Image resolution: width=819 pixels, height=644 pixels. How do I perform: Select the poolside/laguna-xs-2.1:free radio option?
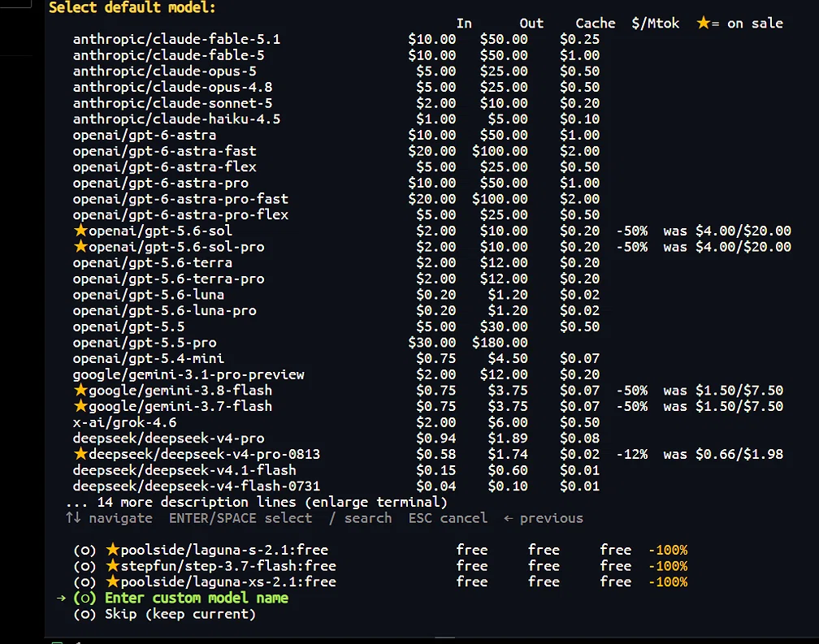(84, 582)
